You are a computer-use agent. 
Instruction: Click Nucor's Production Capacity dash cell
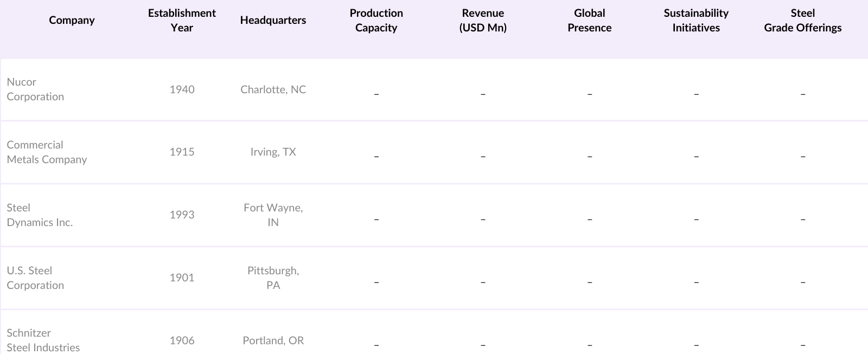pyautogui.click(x=376, y=94)
